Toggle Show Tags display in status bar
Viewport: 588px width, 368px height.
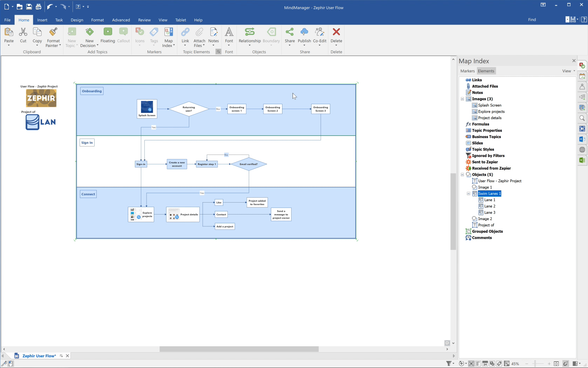499,364
